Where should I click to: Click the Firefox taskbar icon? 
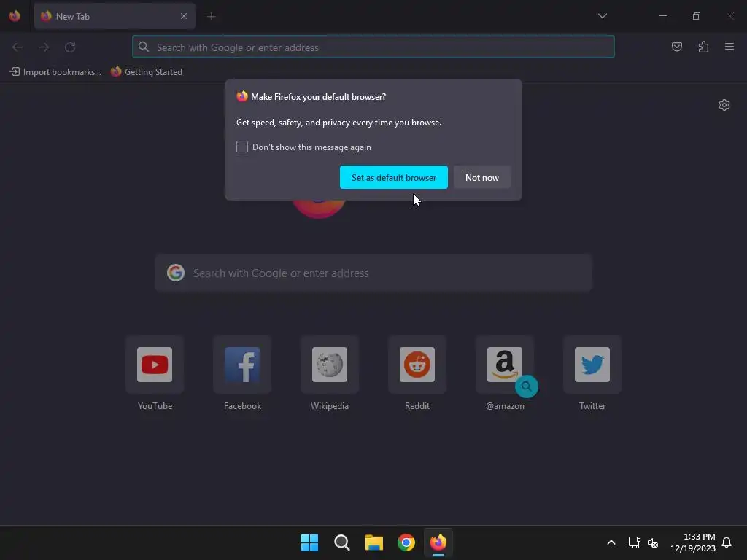(438, 542)
